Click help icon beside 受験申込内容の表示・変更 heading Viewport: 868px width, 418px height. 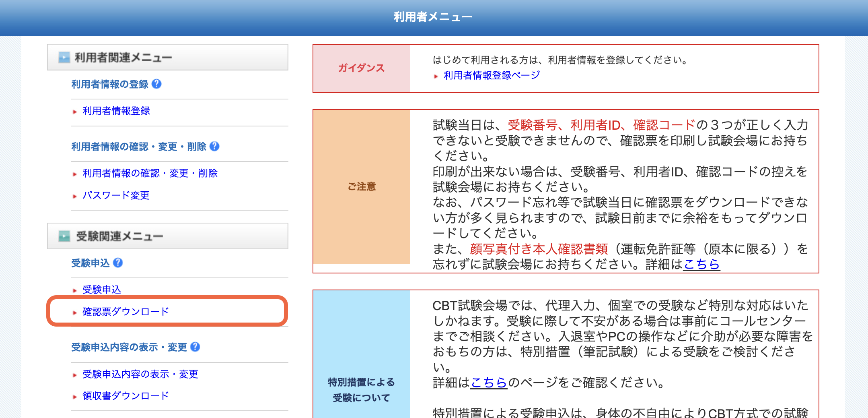coord(195,347)
